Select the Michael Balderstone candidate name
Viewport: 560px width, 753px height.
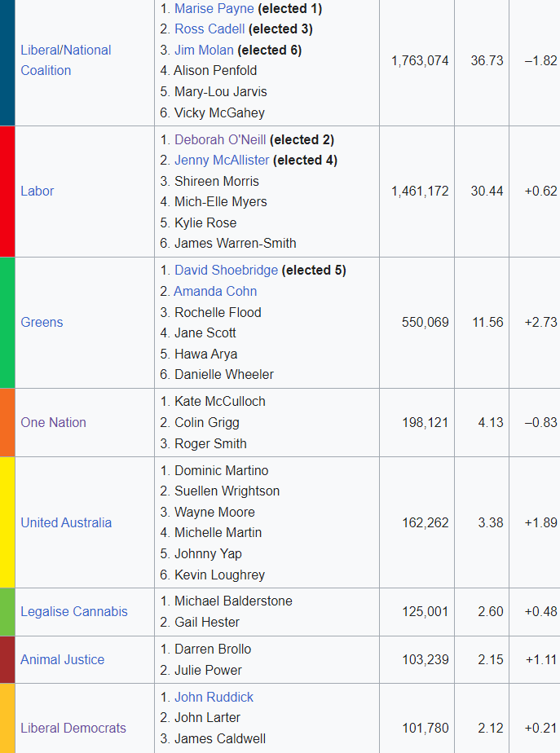(233, 601)
